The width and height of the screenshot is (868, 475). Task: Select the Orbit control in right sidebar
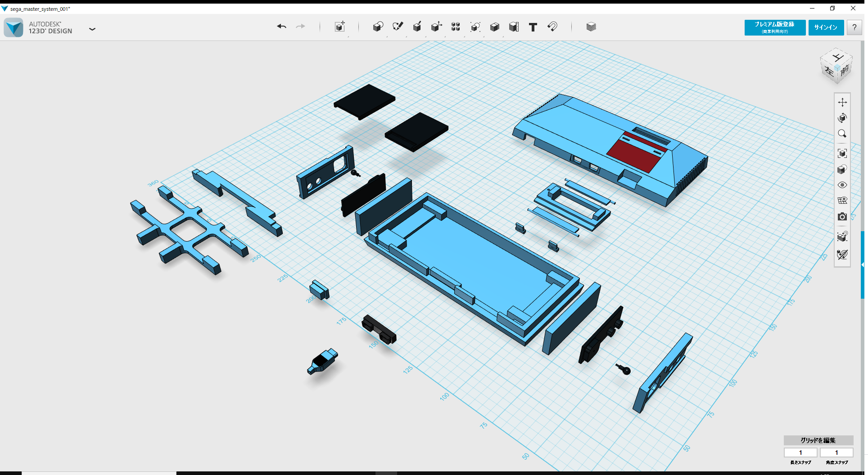tap(843, 118)
